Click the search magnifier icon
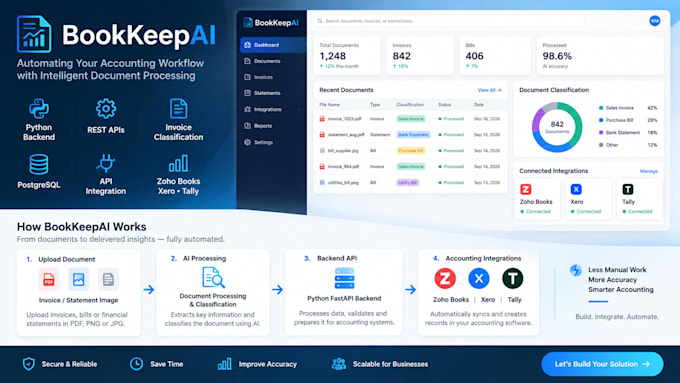Image resolution: width=680 pixels, height=383 pixels. coord(320,21)
